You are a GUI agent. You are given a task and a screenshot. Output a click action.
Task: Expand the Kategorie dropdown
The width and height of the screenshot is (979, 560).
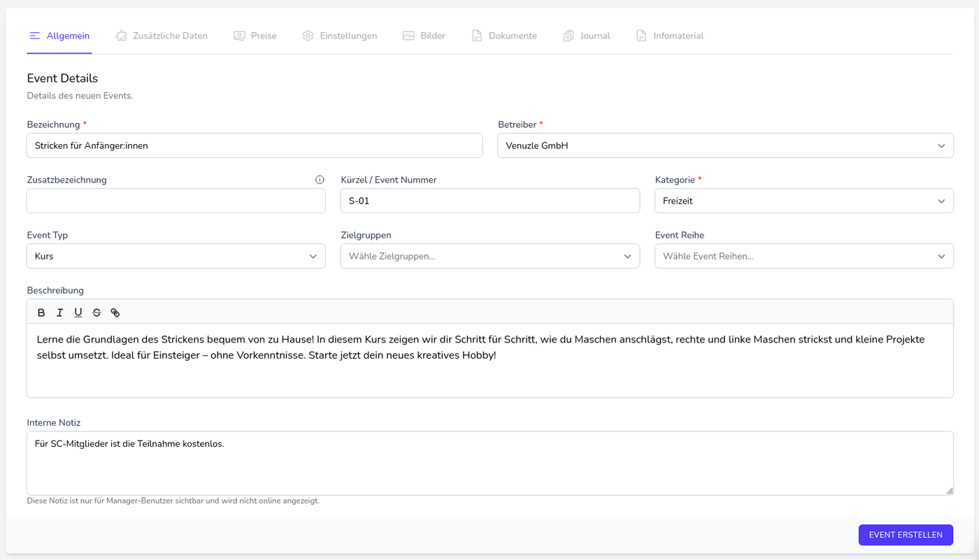point(803,201)
